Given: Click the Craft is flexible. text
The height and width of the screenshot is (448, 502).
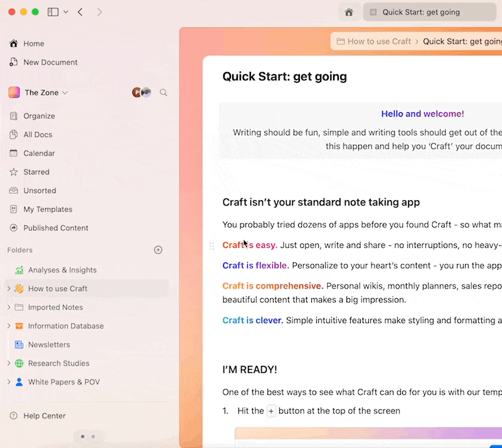Looking at the screenshot, I should pos(255,265).
